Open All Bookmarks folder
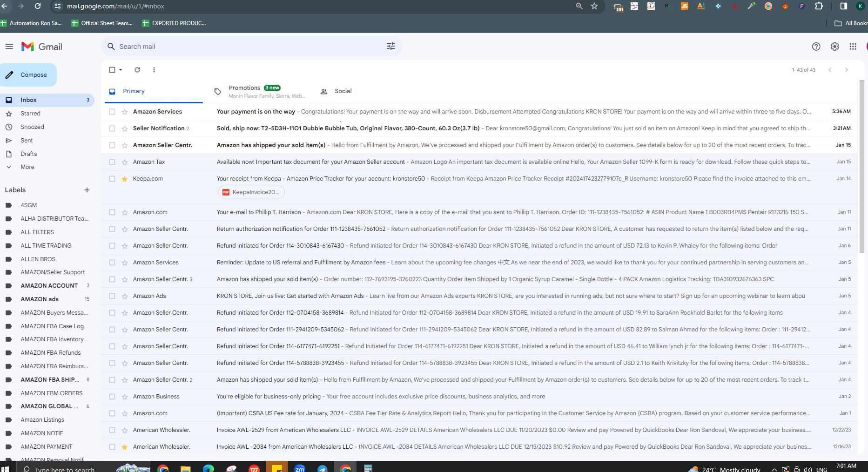868x472 pixels. tap(851, 23)
